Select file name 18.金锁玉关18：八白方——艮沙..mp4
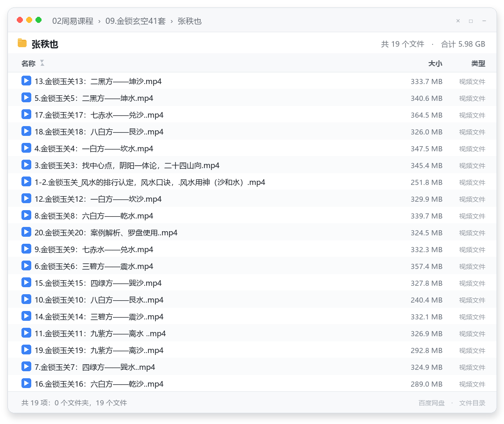The width and height of the screenshot is (504, 424). pyautogui.click(x=99, y=132)
